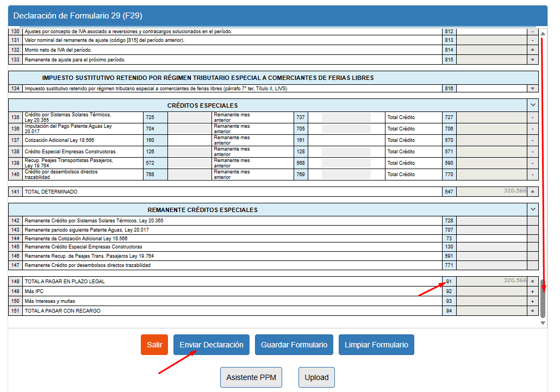Click the code 591 Peajes remanente field

pyautogui.click(x=492, y=256)
